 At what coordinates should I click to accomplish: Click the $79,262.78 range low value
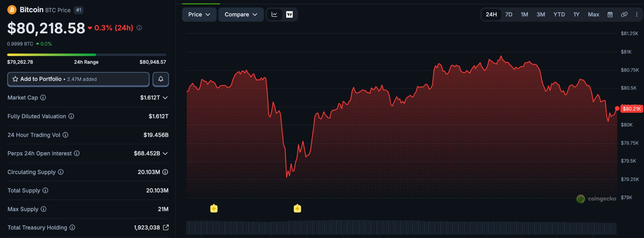[20, 62]
